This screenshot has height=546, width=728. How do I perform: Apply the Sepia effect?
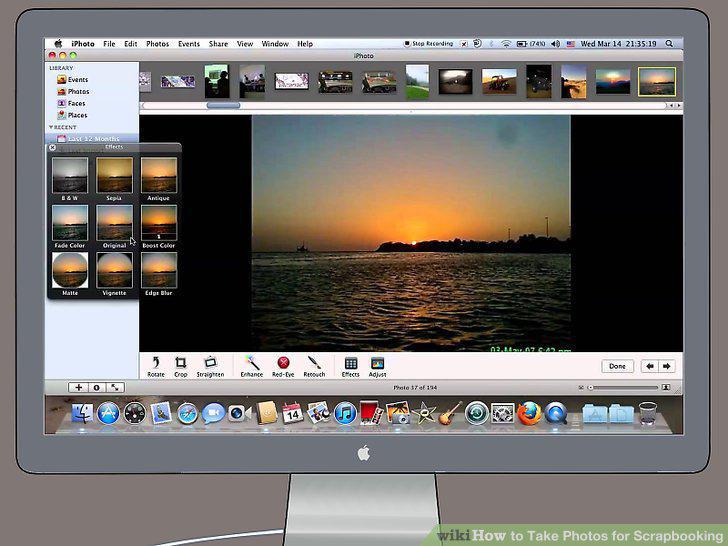tap(114, 179)
